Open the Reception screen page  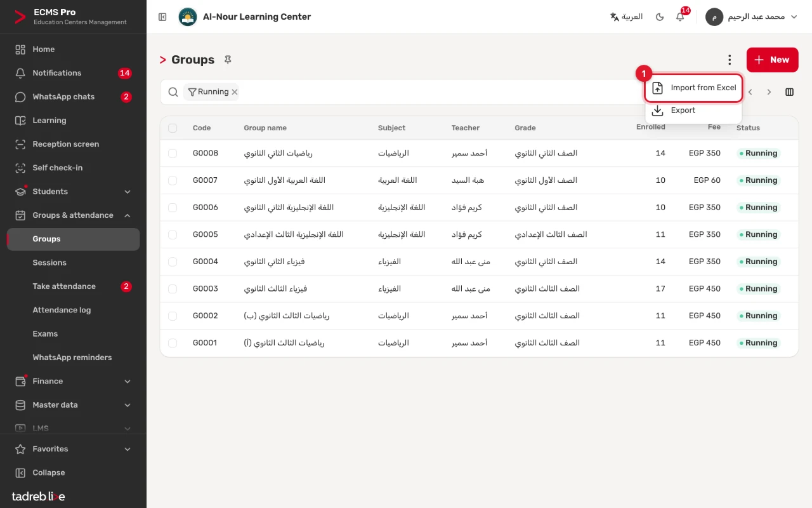[74, 144]
